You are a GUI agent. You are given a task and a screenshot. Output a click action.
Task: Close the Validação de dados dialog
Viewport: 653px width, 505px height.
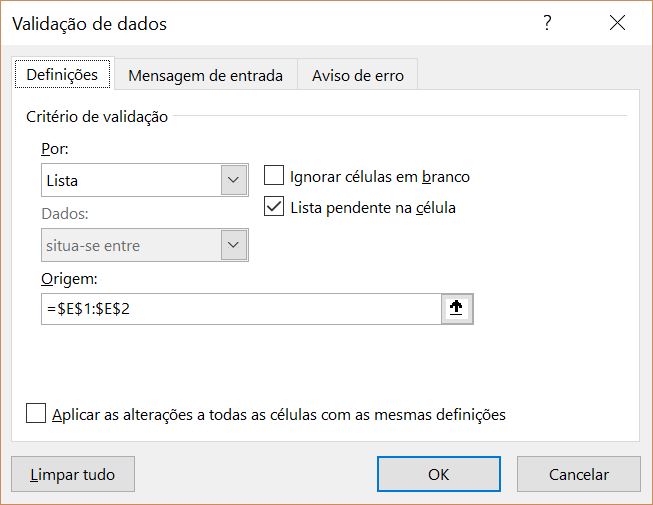point(617,23)
